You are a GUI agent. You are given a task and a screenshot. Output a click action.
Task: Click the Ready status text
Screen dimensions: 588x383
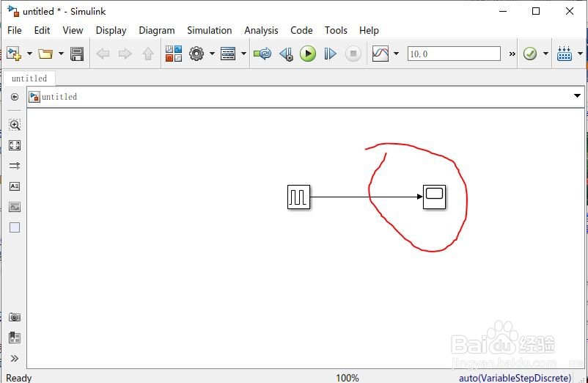19,378
